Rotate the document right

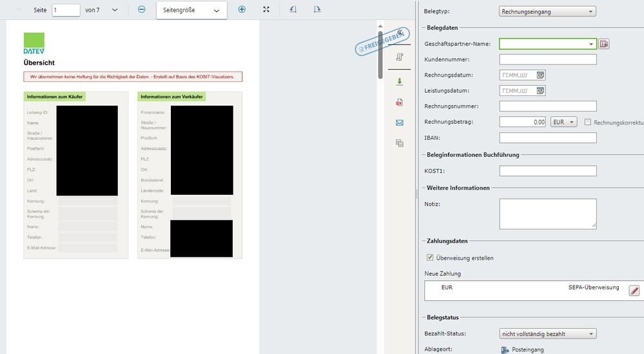click(317, 10)
